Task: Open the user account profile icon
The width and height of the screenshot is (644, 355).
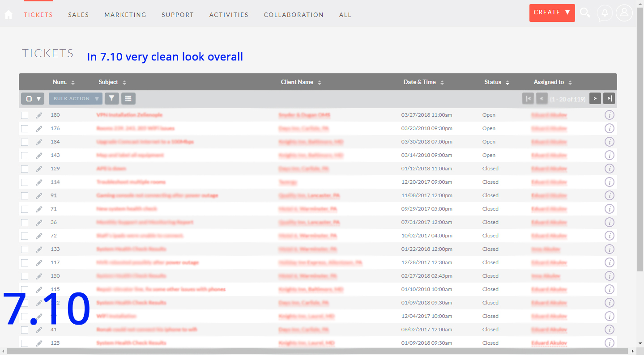Action: pyautogui.click(x=624, y=13)
